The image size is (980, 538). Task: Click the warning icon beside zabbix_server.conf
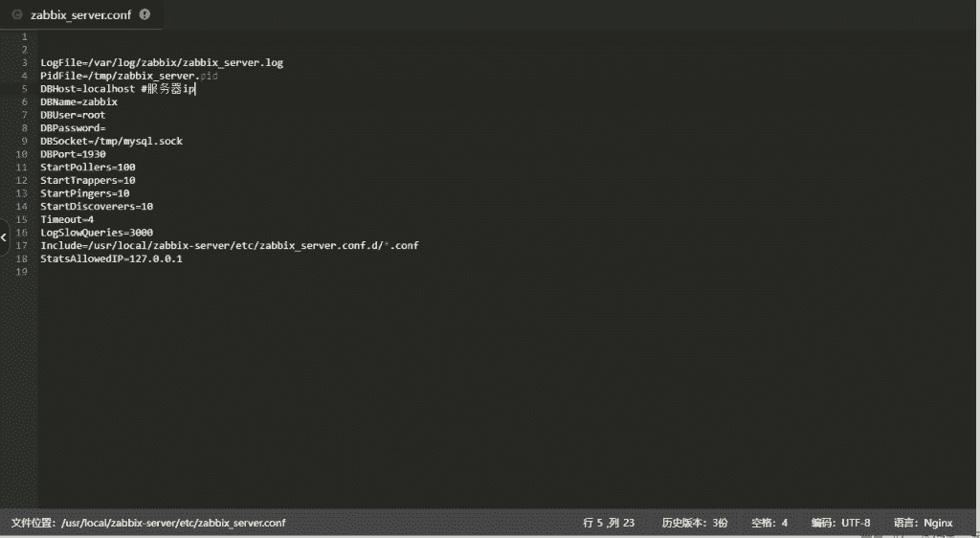pos(145,14)
